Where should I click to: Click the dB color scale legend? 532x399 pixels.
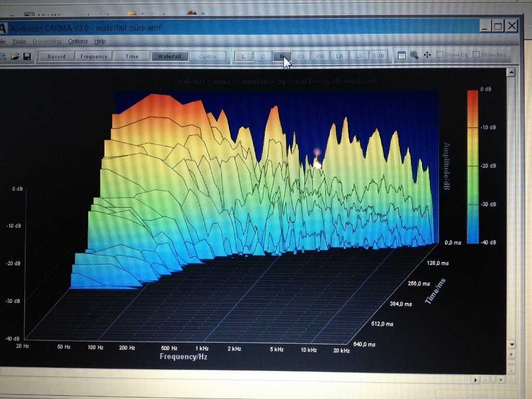click(x=473, y=167)
